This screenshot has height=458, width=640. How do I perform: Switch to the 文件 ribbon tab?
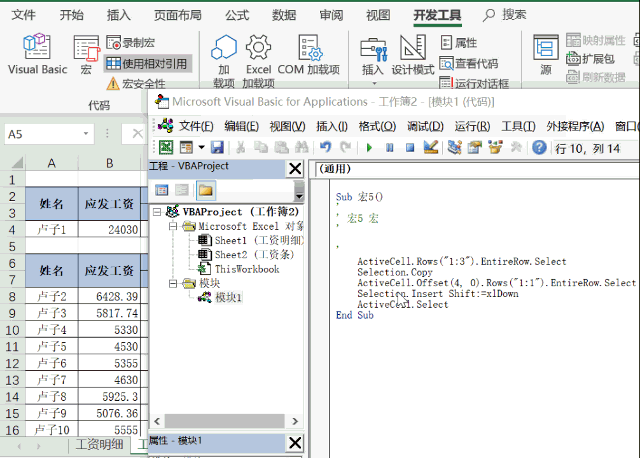(23, 15)
